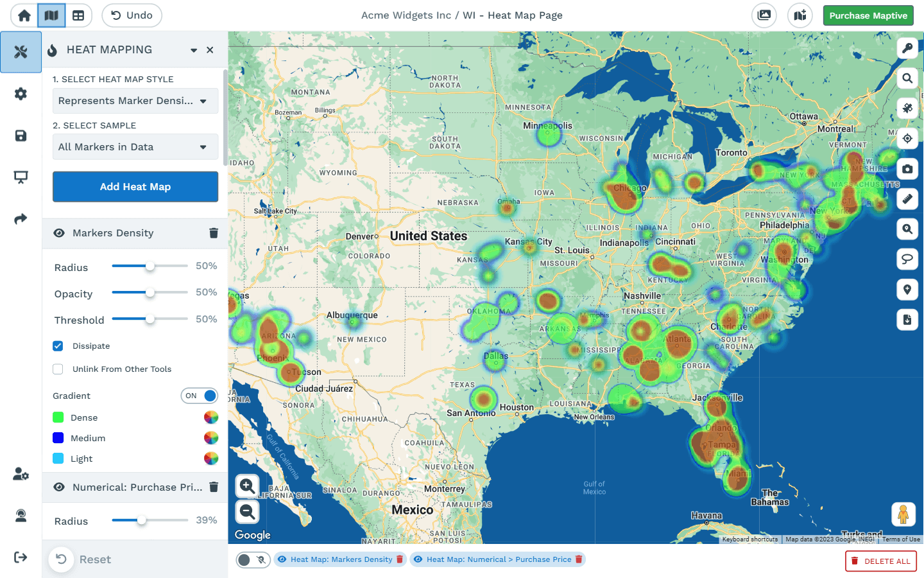Collapse the Heat Mapping panel arrow

194,50
